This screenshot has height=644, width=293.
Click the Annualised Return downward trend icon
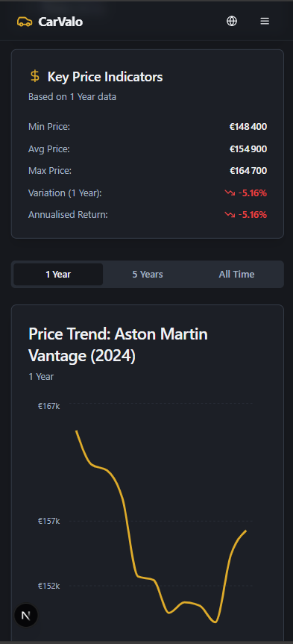[x=230, y=214]
